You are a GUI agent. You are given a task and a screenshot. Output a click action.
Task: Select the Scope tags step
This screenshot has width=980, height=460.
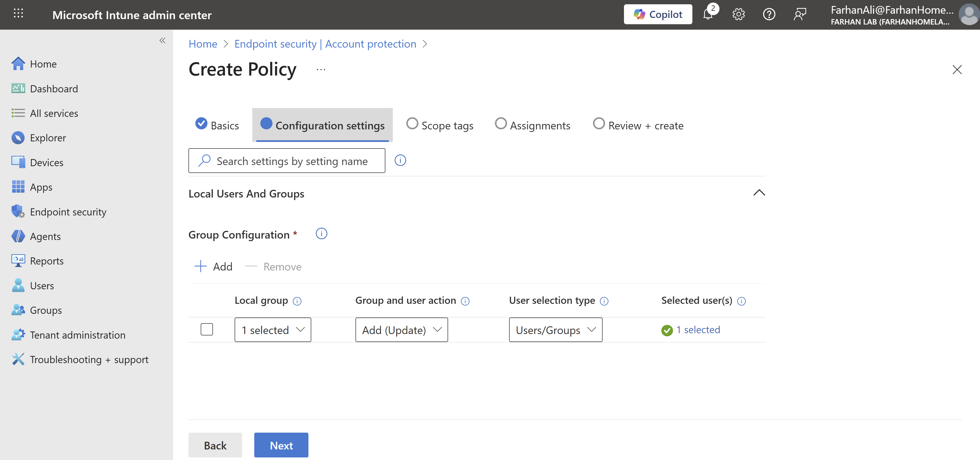coord(440,125)
